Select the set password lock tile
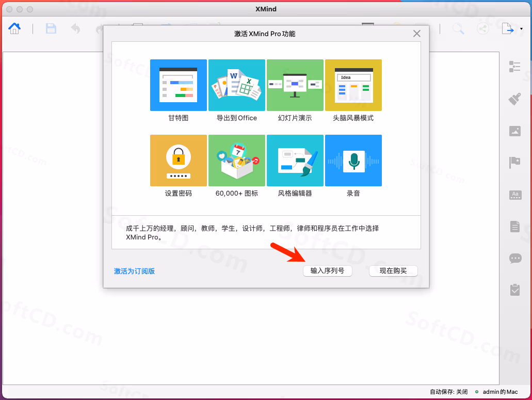The image size is (532, 400). pos(179,161)
